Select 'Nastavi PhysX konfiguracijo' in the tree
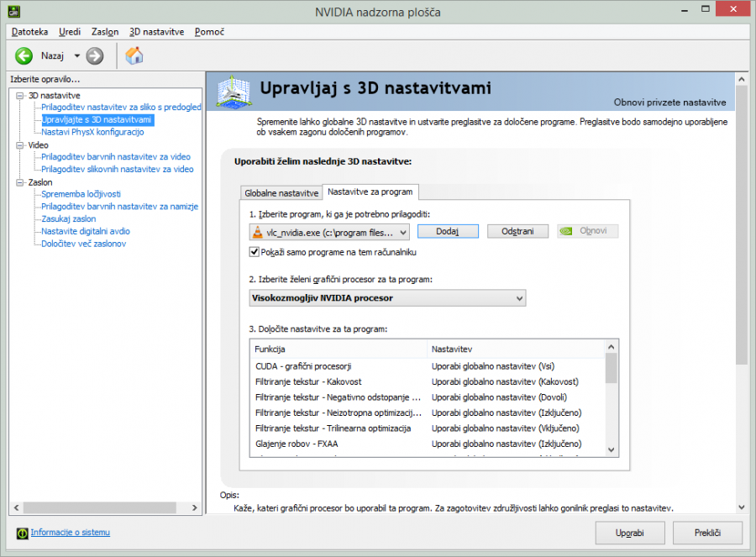 coord(92,132)
